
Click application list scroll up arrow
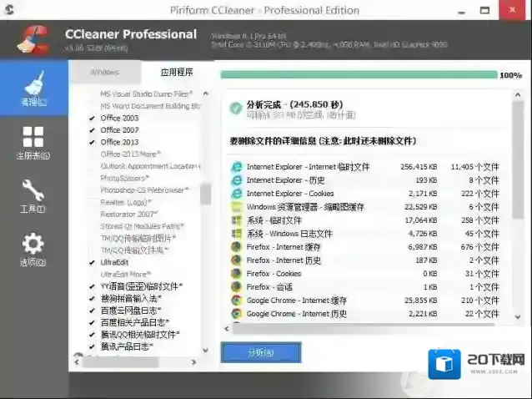[206, 93]
